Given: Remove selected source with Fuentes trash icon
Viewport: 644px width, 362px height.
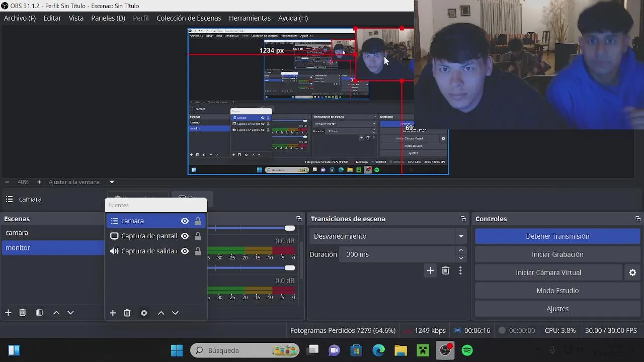Looking at the screenshot, I should coord(127,313).
